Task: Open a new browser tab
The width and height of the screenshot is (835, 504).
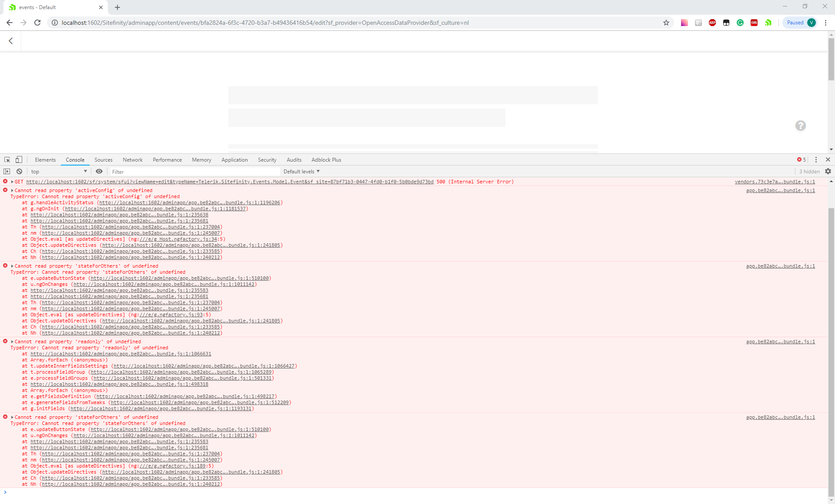Action: 117,7
